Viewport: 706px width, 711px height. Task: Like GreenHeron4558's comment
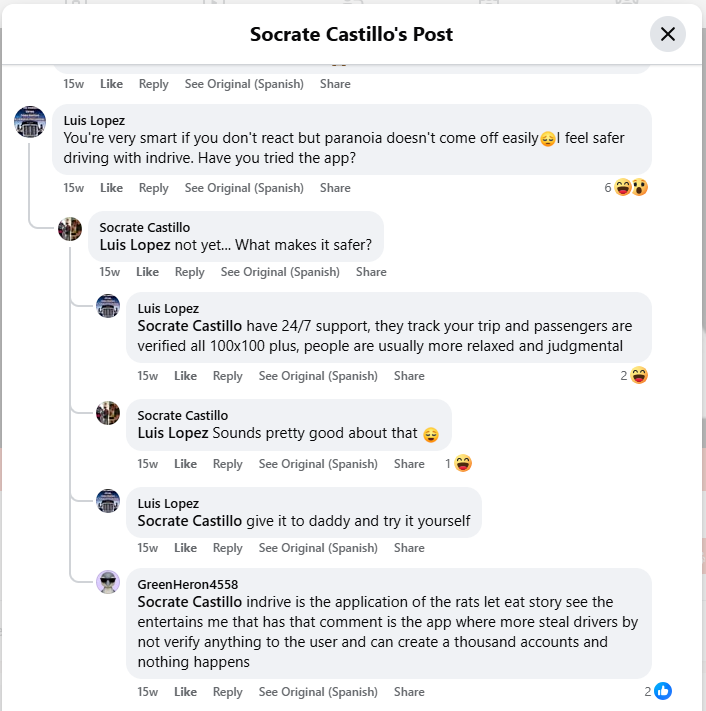click(185, 692)
